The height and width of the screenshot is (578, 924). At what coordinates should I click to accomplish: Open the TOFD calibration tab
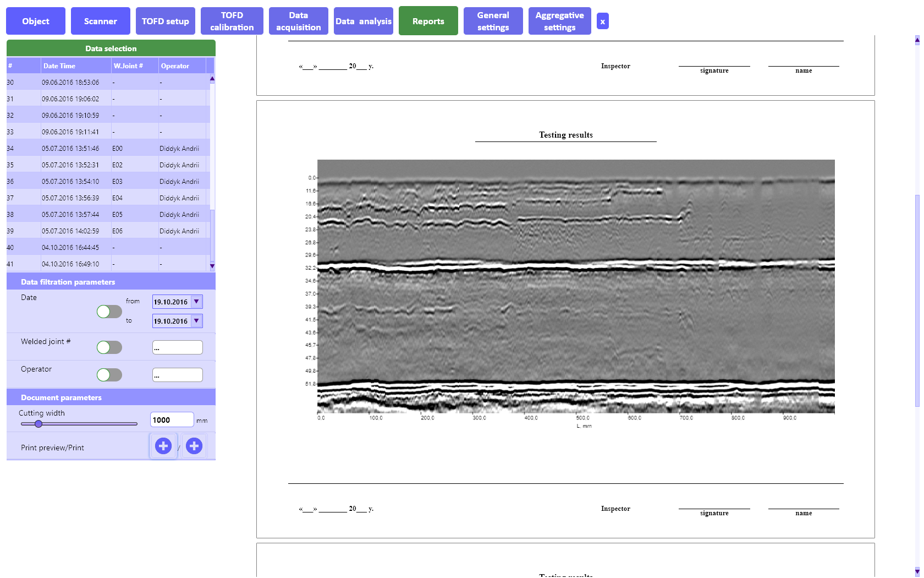(x=232, y=21)
